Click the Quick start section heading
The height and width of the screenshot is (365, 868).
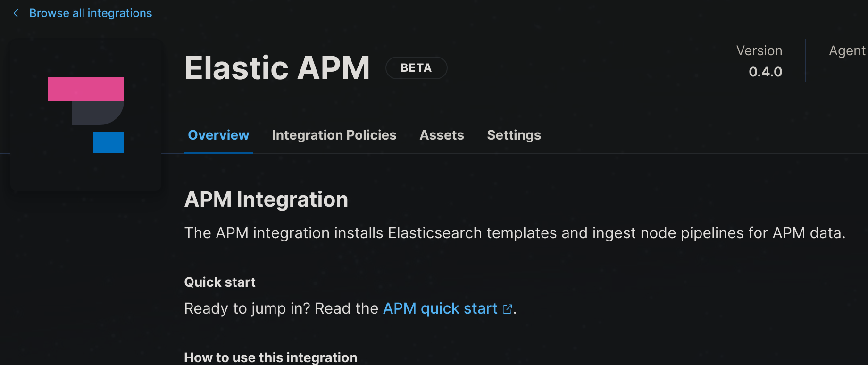pyautogui.click(x=220, y=282)
